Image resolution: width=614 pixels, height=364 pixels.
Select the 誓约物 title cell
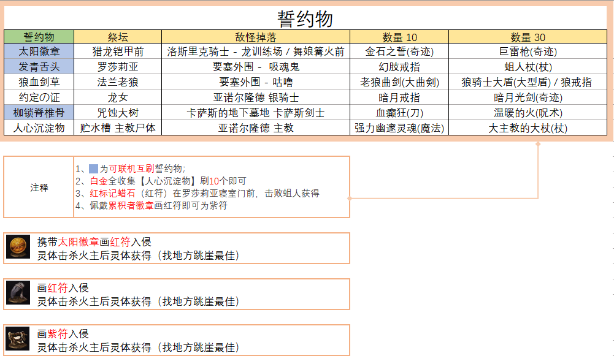pyautogui.click(x=305, y=18)
